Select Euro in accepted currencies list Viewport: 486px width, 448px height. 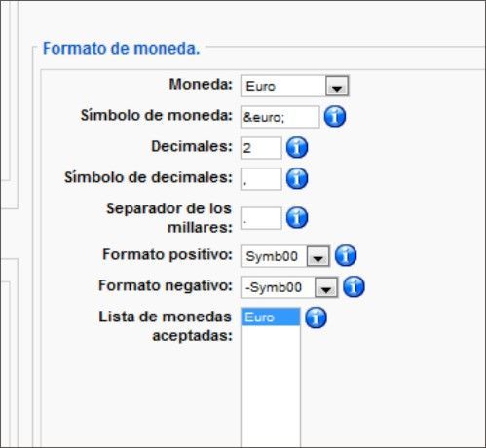coord(271,317)
